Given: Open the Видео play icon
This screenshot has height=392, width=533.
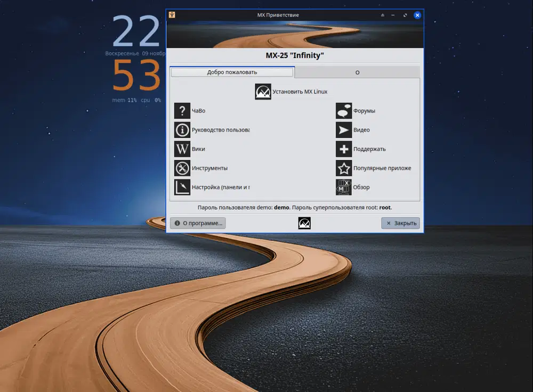Looking at the screenshot, I should click(x=344, y=130).
